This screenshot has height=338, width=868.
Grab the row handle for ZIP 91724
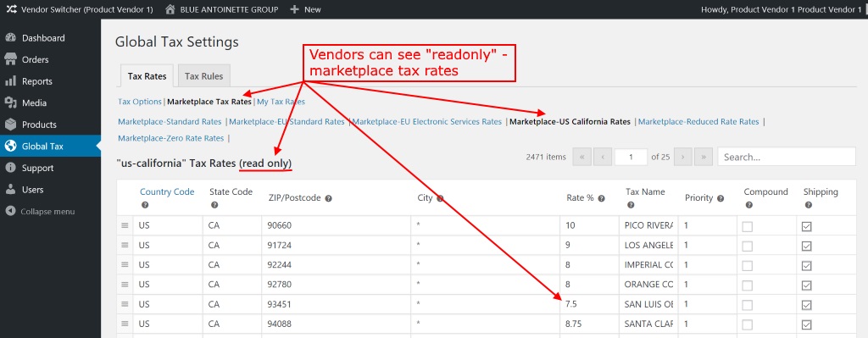point(125,245)
